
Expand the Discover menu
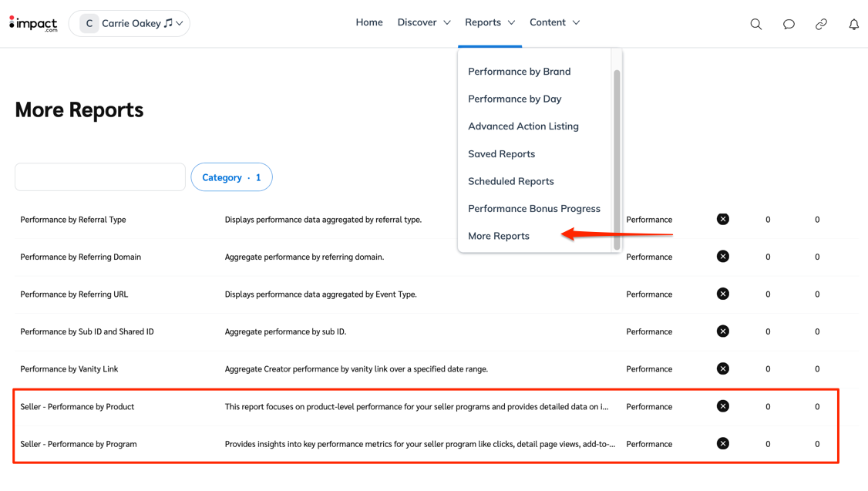[424, 22]
